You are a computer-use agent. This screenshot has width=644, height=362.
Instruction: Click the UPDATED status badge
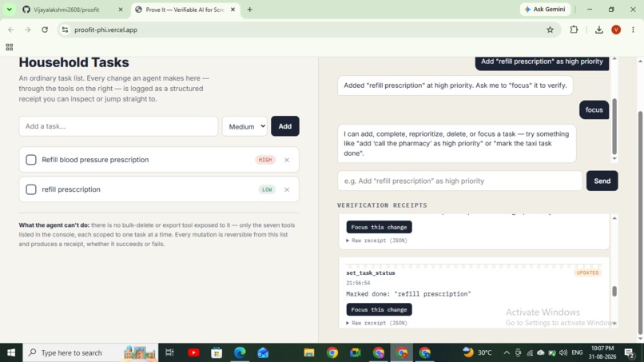coord(588,272)
